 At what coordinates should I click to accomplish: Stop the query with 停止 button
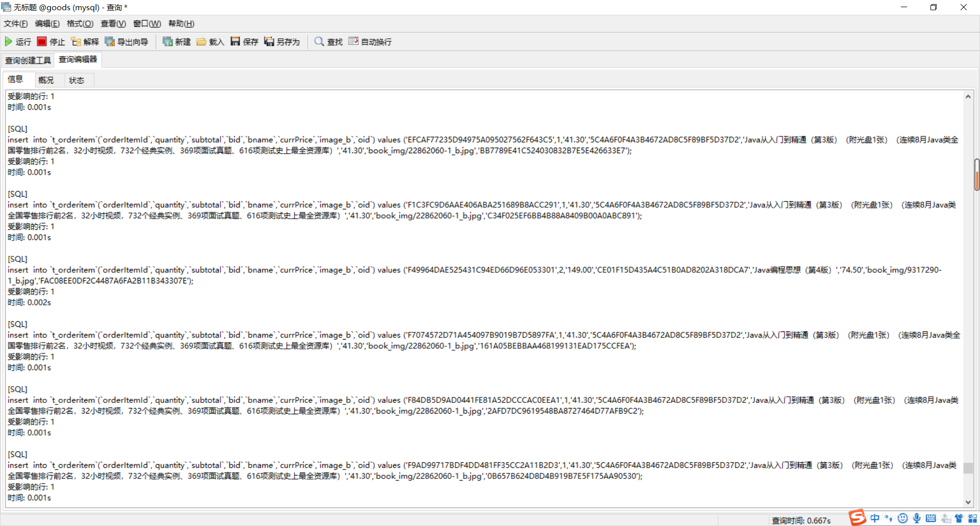click(x=51, y=42)
